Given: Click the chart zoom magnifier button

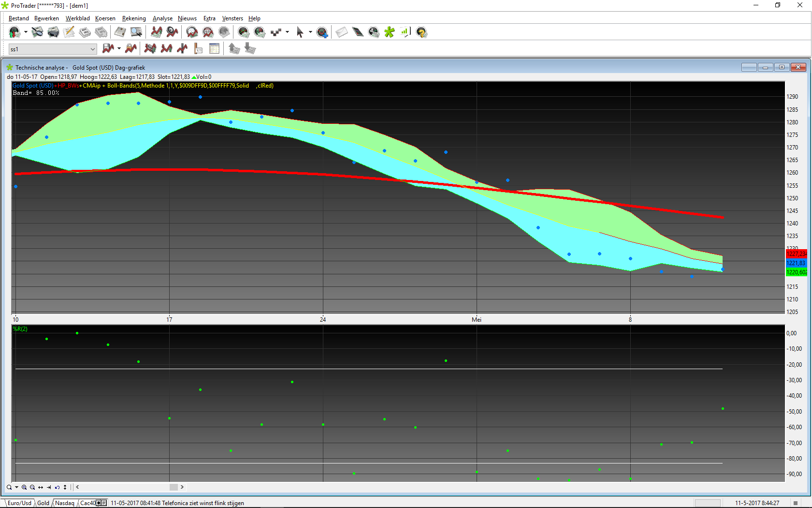Looking at the screenshot, I should [x=9, y=487].
